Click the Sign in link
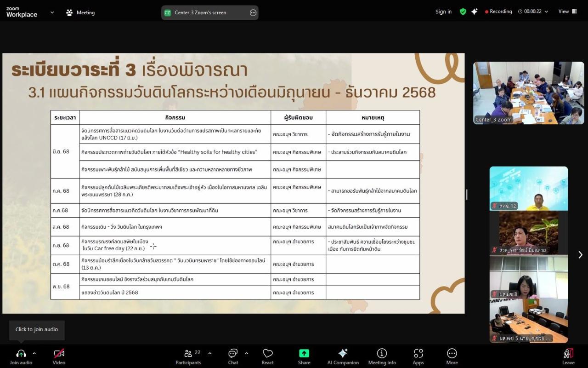 point(443,11)
